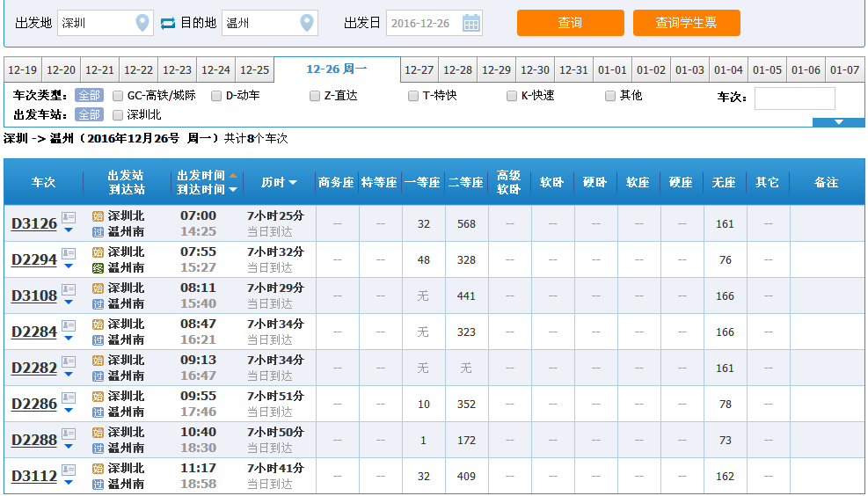Screen dimensions: 868x496
Task: Click the 查询学生票 student ticket button
Action: (x=687, y=23)
